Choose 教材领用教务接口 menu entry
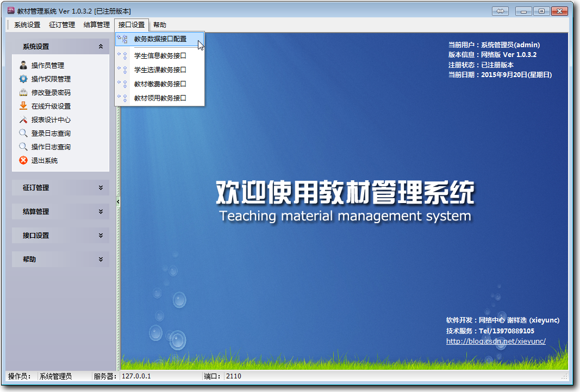The image size is (580, 392). coord(159,98)
